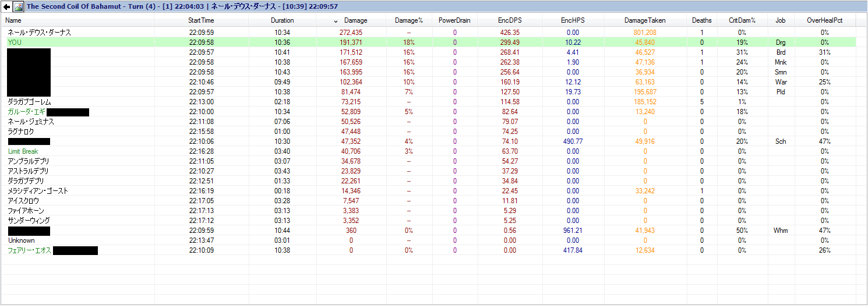Image resolution: width=868 pixels, height=308 pixels.
Task: Select the サンダーウィング row
Action: [430, 221]
